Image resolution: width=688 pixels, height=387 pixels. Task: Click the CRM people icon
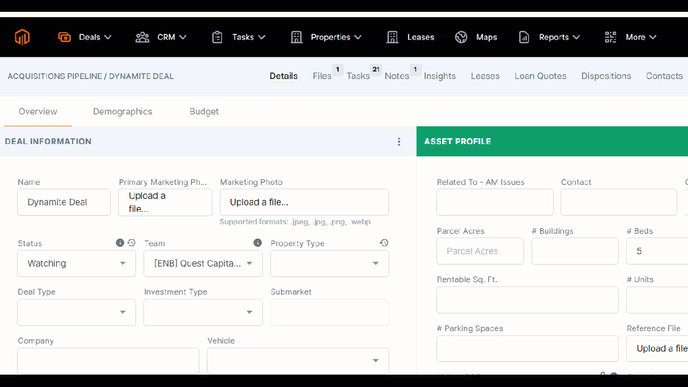click(142, 37)
